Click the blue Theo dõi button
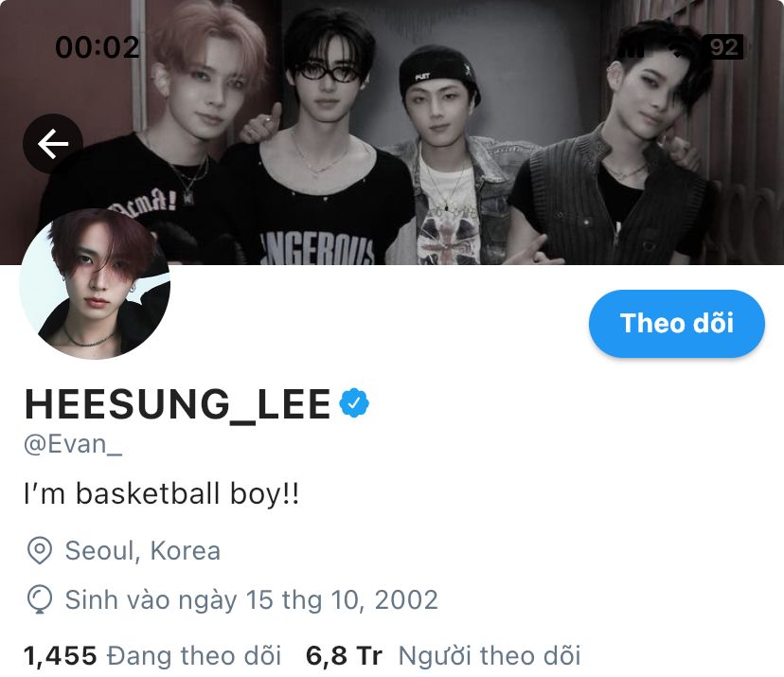The width and height of the screenshot is (784, 677). [676, 323]
